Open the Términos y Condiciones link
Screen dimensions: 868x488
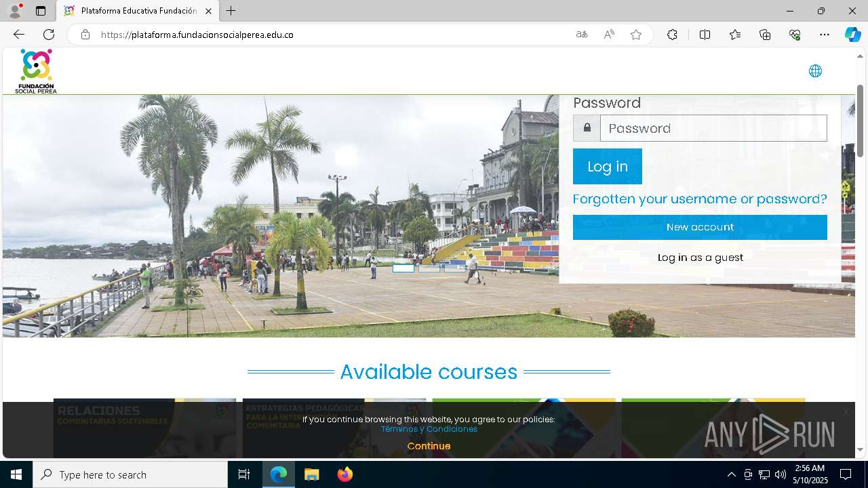(x=429, y=429)
